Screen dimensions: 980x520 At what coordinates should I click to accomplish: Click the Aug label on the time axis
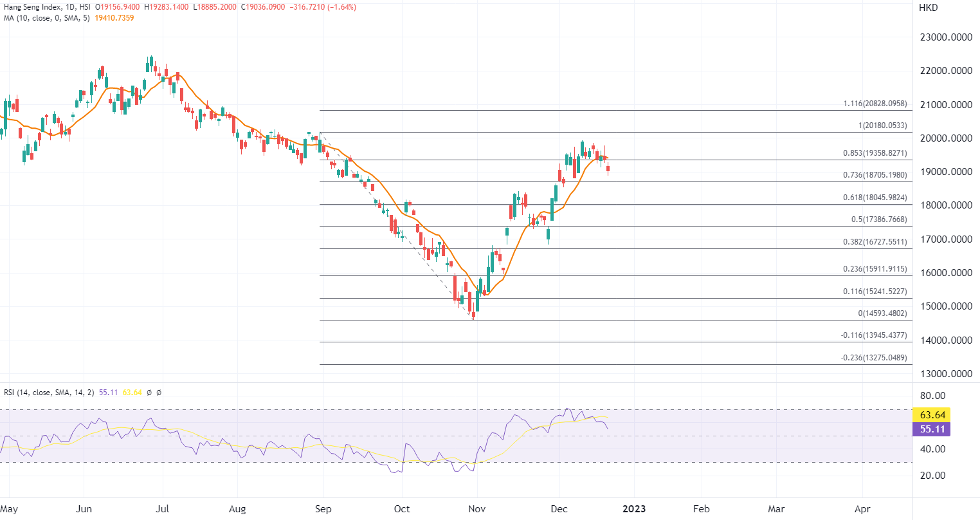coord(237,509)
